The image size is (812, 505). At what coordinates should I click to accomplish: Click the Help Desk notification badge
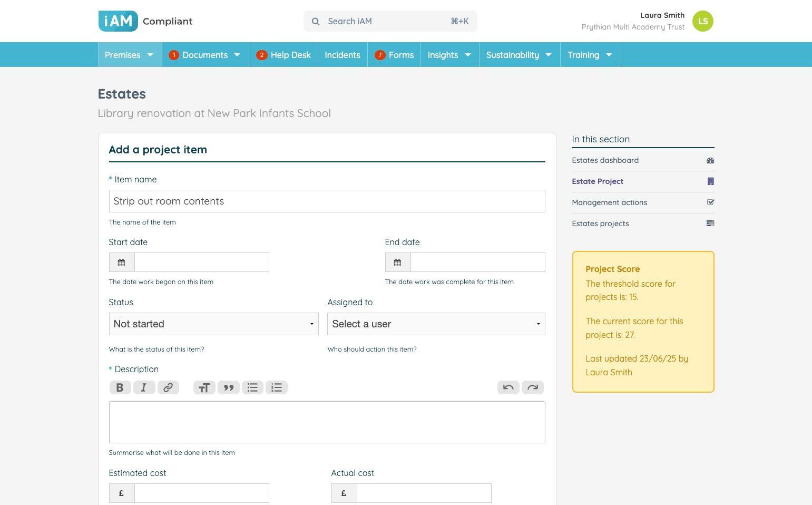(x=262, y=55)
